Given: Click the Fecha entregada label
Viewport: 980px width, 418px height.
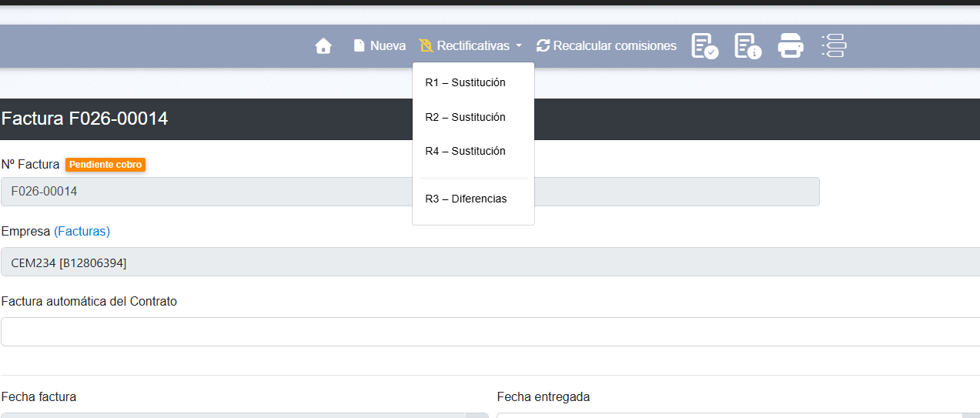Looking at the screenshot, I should 544,397.
